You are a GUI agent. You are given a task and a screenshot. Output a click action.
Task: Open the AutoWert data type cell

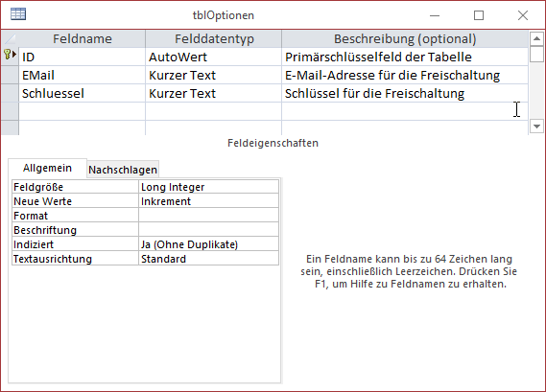pos(213,57)
